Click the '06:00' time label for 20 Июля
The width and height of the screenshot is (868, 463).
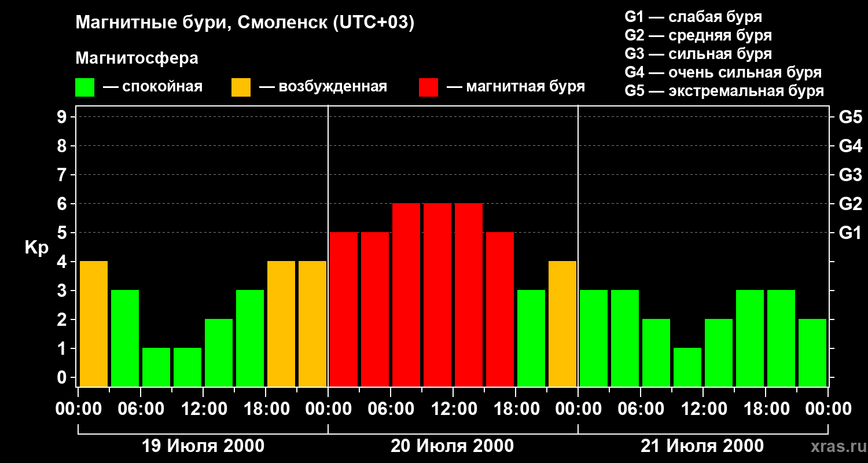[391, 409]
